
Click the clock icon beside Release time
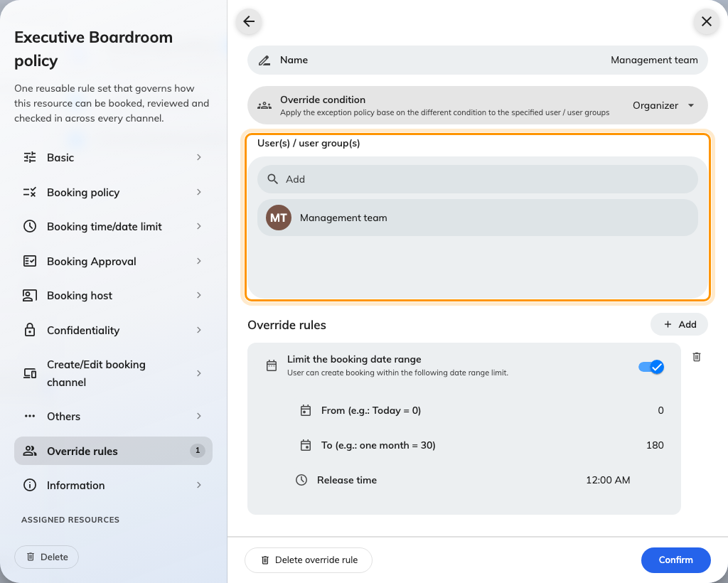point(301,480)
